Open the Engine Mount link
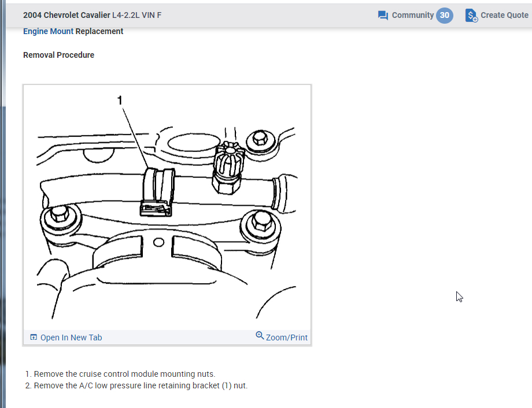 [48, 31]
